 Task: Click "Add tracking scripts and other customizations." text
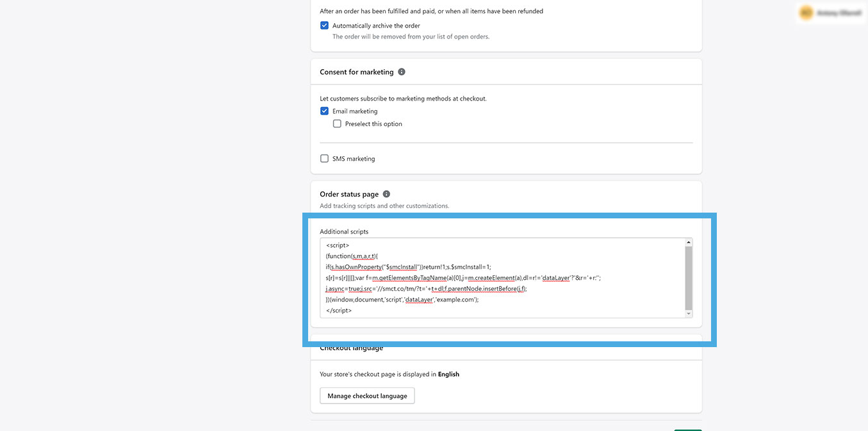coord(384,206)
